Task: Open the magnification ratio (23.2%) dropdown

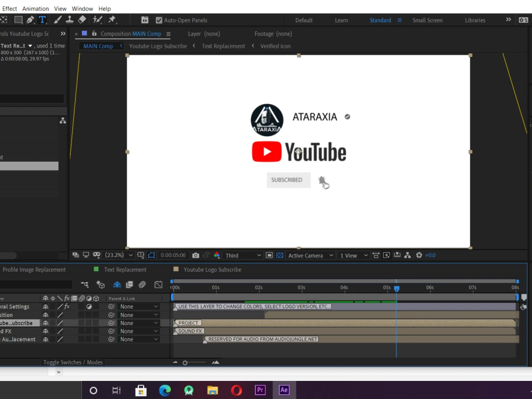Action: tap(119, 255)
